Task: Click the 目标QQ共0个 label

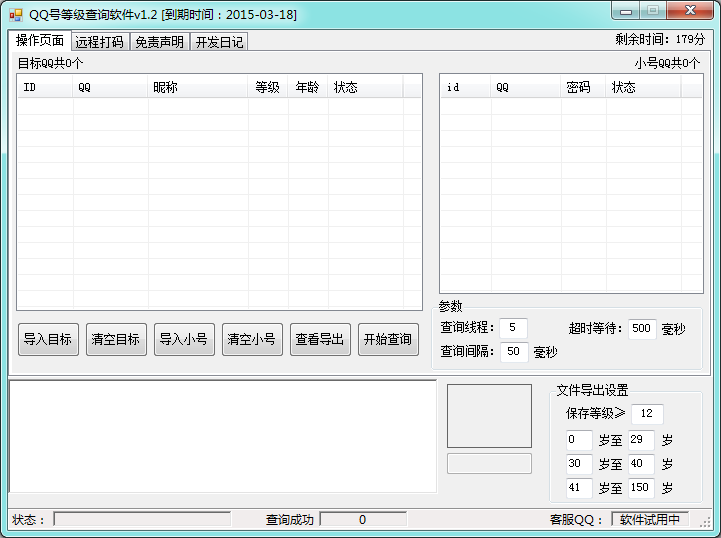Action: pos(50,63)
